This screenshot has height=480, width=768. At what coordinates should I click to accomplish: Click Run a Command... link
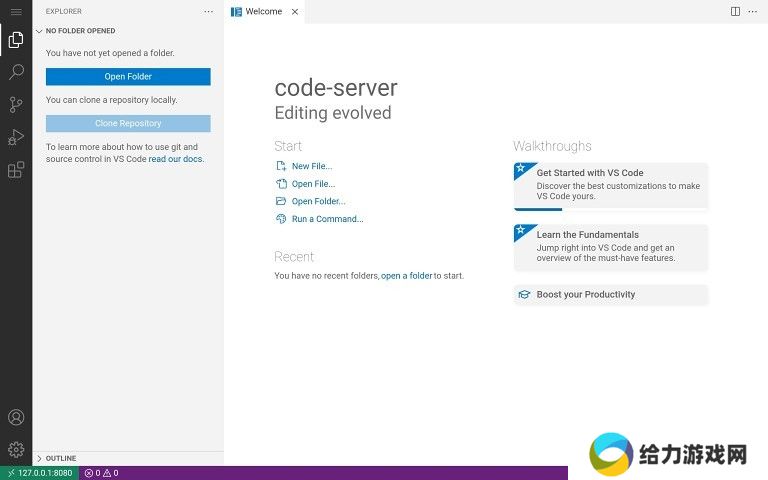coord(328,219)
